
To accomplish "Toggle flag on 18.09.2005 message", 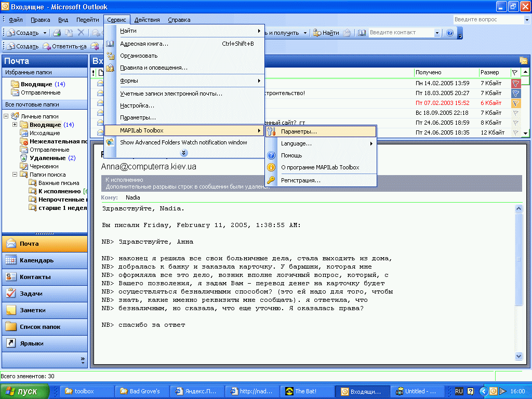I will (515, 113).
